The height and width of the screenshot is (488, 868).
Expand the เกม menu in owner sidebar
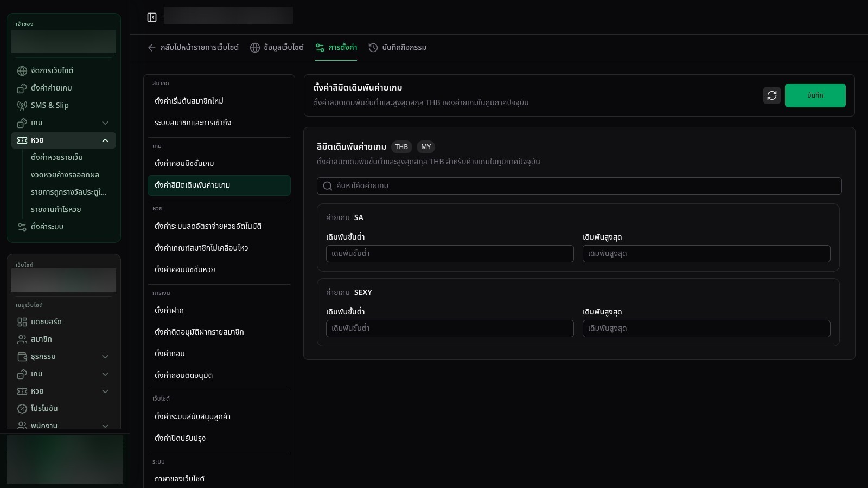pos(105,123)
